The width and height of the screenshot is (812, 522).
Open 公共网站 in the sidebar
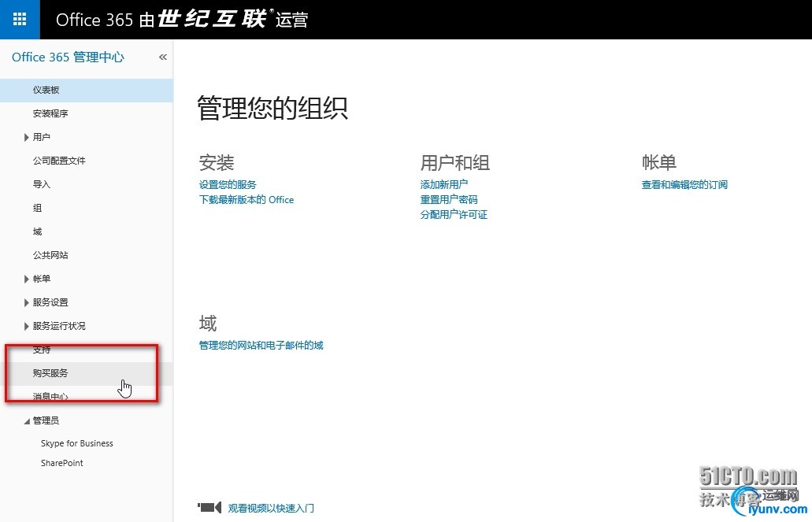pyautogui.click(x=50, y=255)
